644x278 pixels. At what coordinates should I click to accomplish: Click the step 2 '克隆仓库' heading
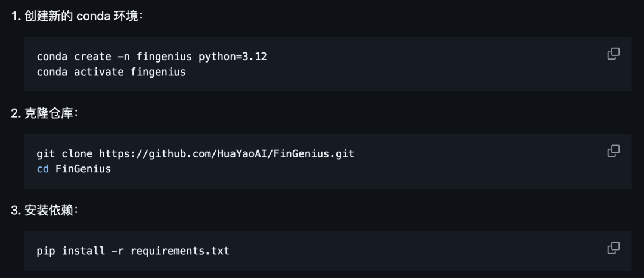click(50, 113)
